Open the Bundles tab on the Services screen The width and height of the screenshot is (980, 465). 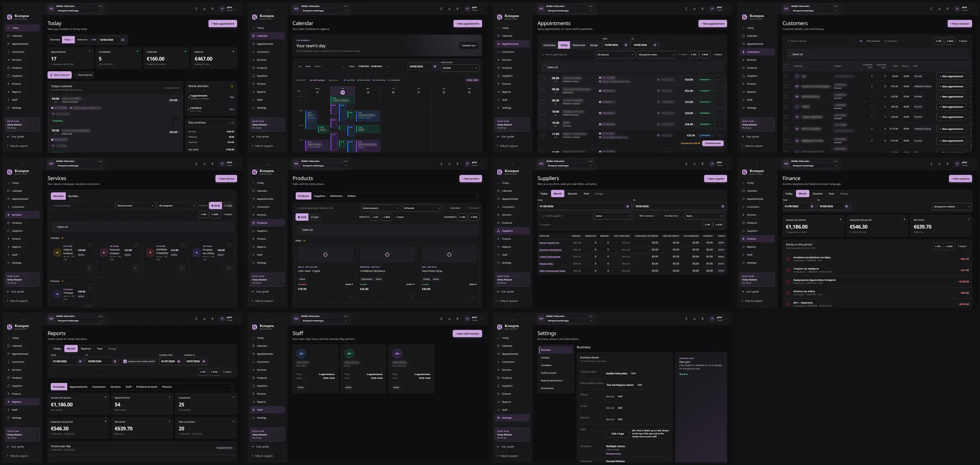[73, 196]
